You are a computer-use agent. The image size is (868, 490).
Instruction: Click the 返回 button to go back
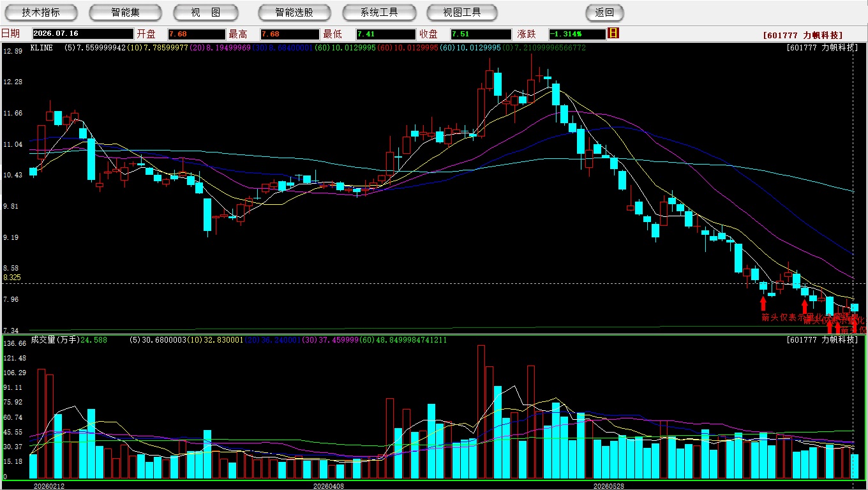604,12
